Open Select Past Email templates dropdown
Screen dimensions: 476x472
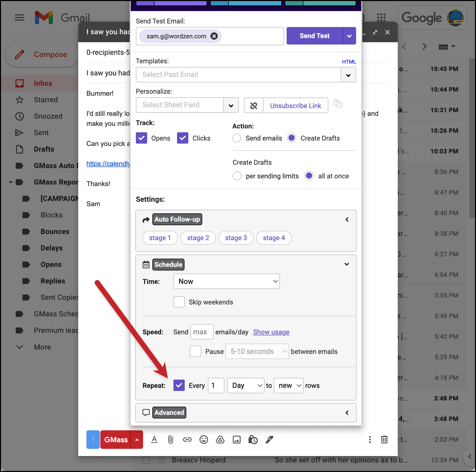click(x=348, y=75)
